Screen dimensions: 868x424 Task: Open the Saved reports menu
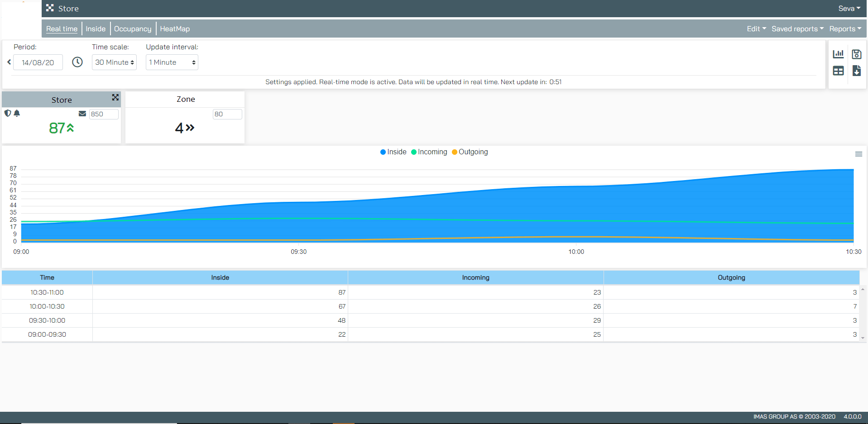pos(797,29)
